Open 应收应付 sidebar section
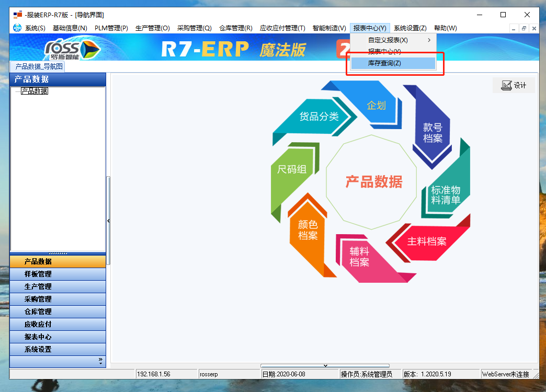Screen dimensions: 546x392 click(x=58, y=324)
